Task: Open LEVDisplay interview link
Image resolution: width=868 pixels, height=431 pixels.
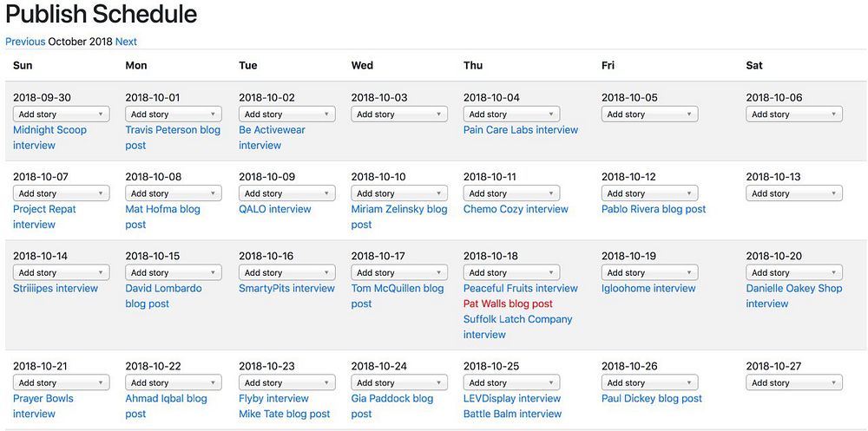Action: pyautogui.click(x=512, y=398)
